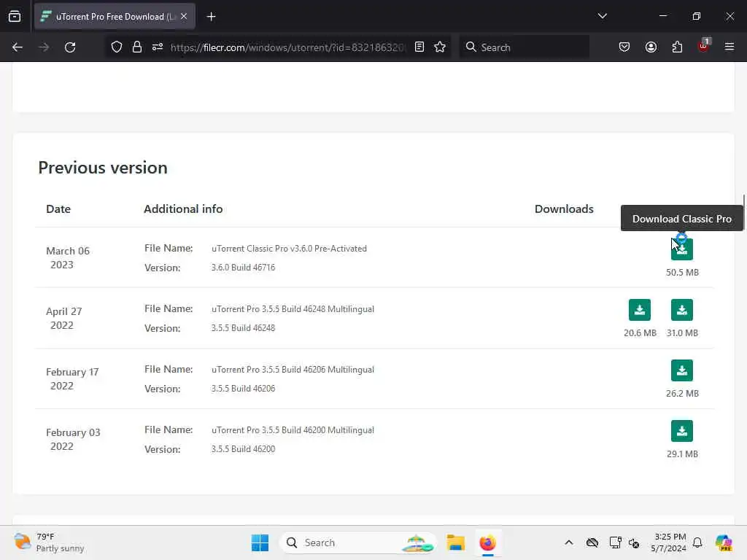Open Firefox View in the tab bar
The image size is (747, 560).
(x=15, y=16)
